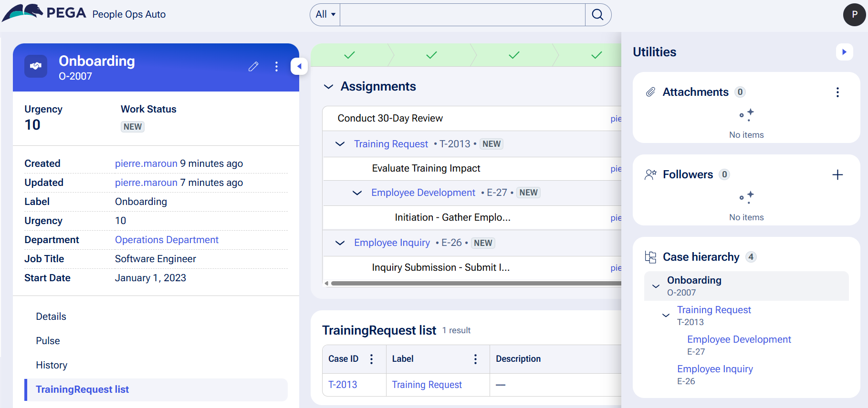Collapse the Onboarding node in Case hierarchy
Viewport: 868px width, 408px height.
click(x=656, y=286)
